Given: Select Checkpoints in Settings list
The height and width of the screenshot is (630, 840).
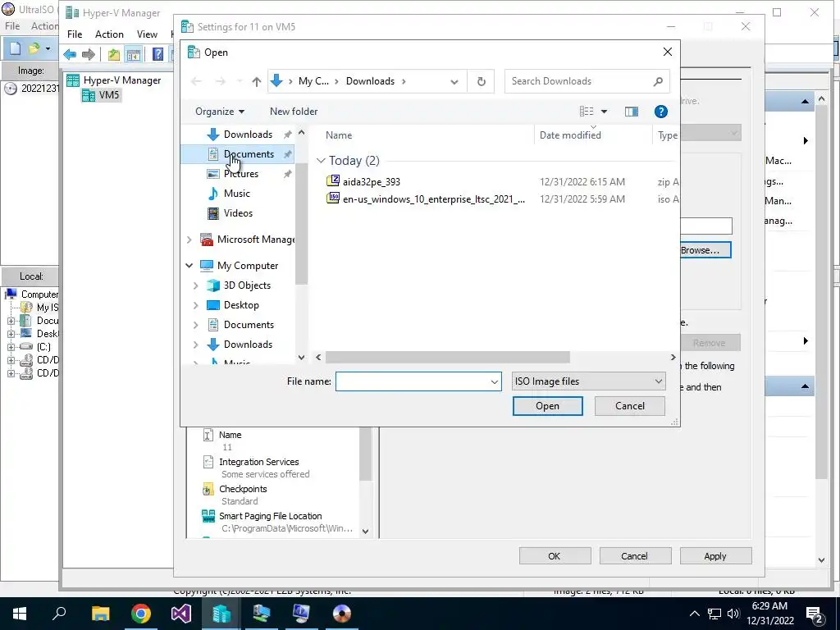Looking at the screenshot, I should tap(243, 489).
